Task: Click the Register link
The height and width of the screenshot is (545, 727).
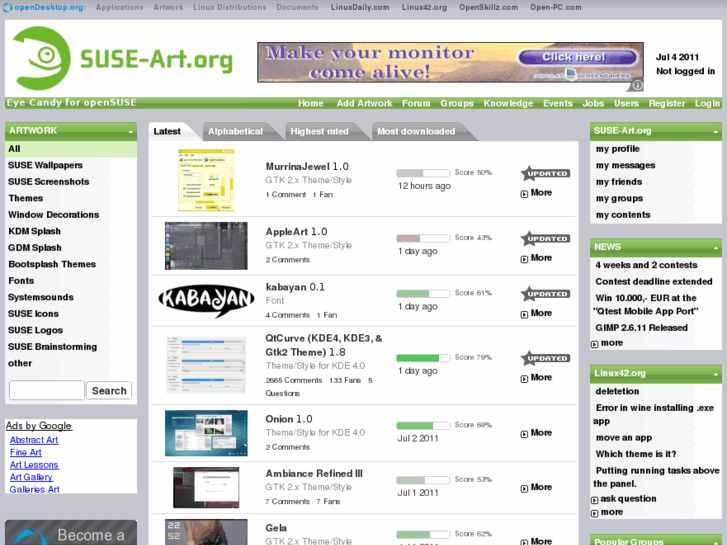Action: (x=667, y=103)
